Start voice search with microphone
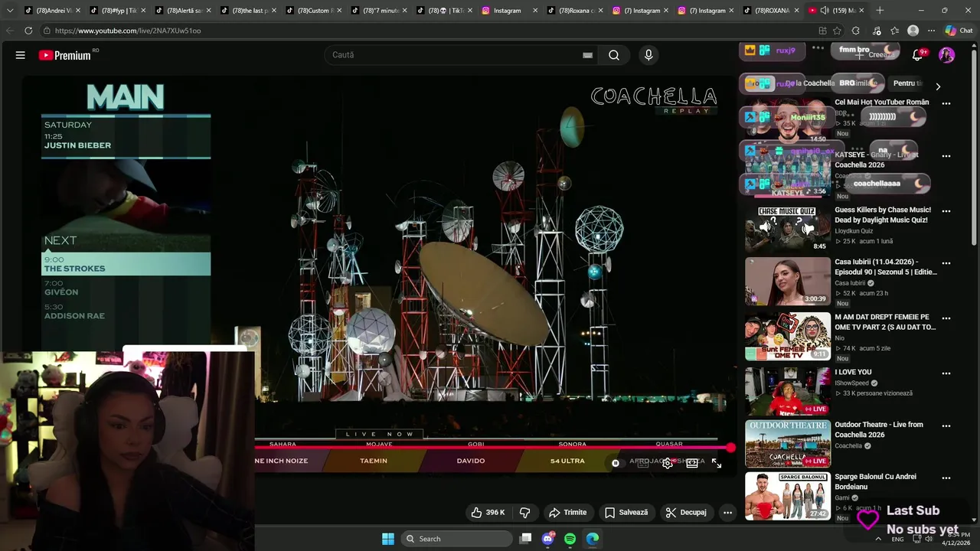980x551 pixels. click(648, 55)
